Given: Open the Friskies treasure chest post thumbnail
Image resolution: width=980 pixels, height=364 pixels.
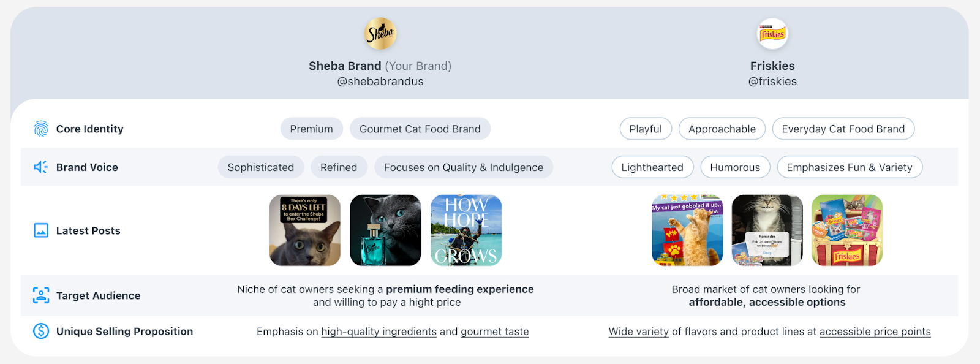Looking at the screenshot, I should pos(847,230).
